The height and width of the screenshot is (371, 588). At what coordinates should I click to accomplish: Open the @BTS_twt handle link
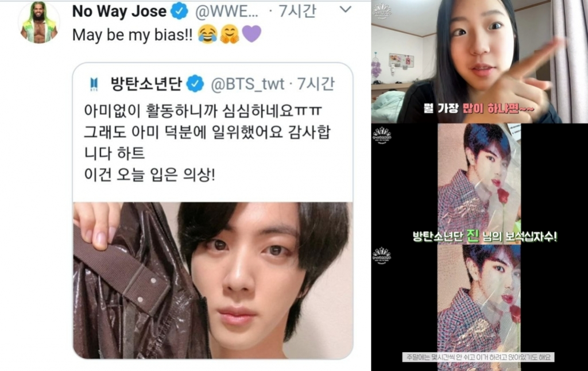[247, 84]
